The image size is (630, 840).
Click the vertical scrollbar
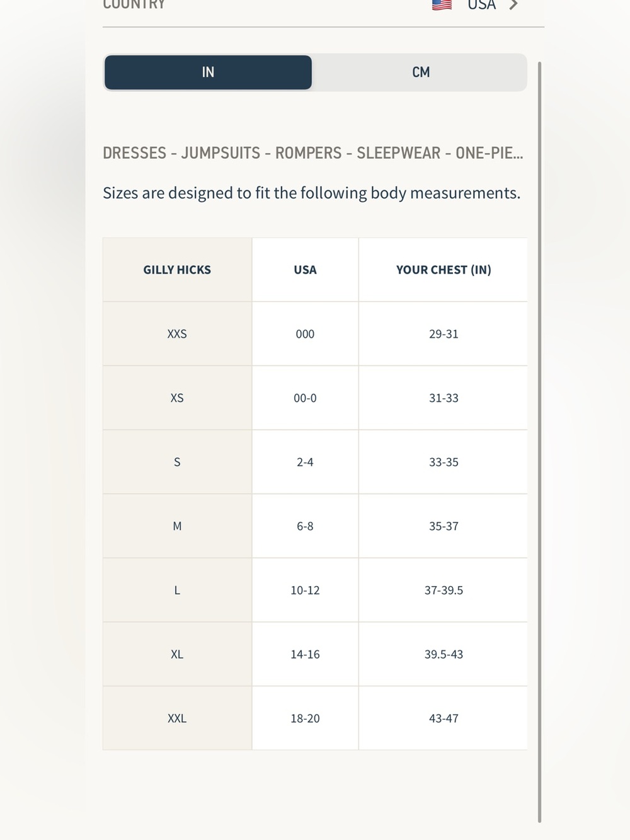tap(539, 441)
